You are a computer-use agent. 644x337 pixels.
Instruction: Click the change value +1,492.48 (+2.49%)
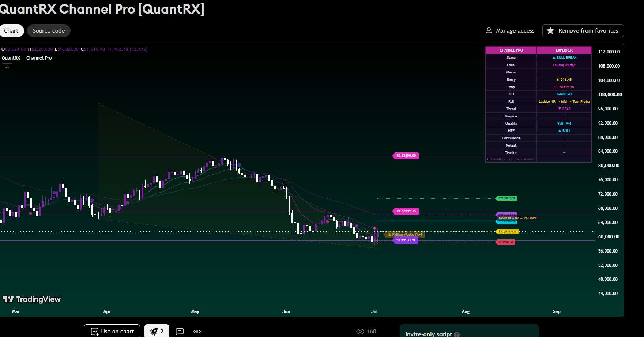127,49
